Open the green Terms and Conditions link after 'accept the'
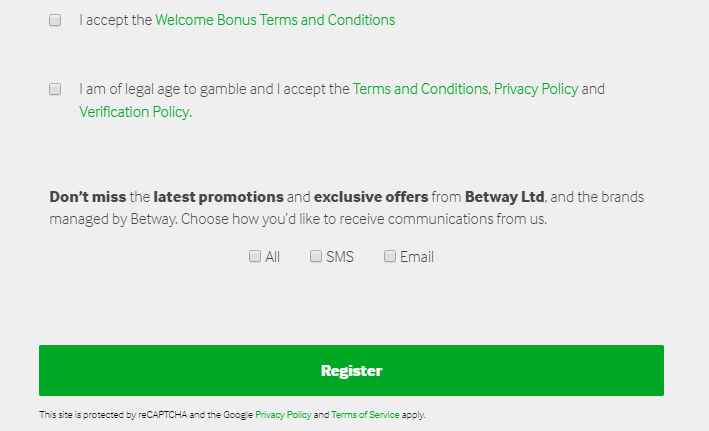This screenshot has height=431, width=709. point(421,89)
